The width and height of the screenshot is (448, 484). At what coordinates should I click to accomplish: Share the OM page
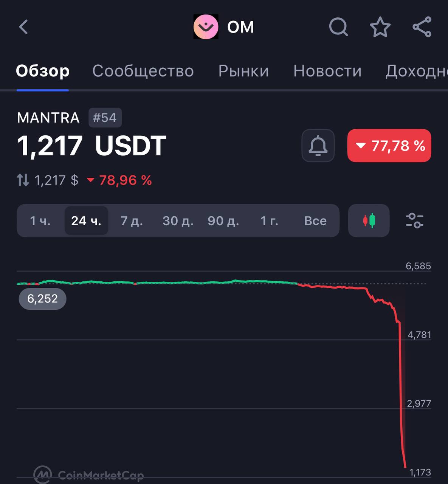(x=422, y=27)
